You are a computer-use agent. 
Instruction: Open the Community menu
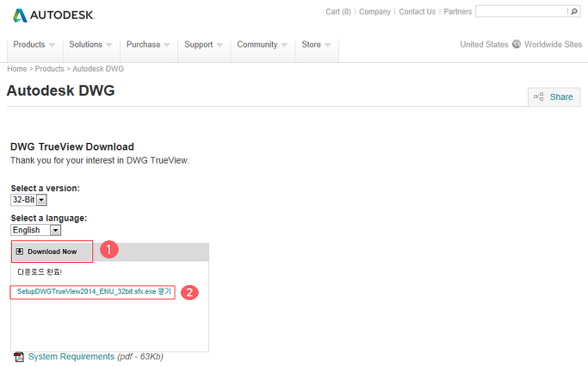pos(262,45)
